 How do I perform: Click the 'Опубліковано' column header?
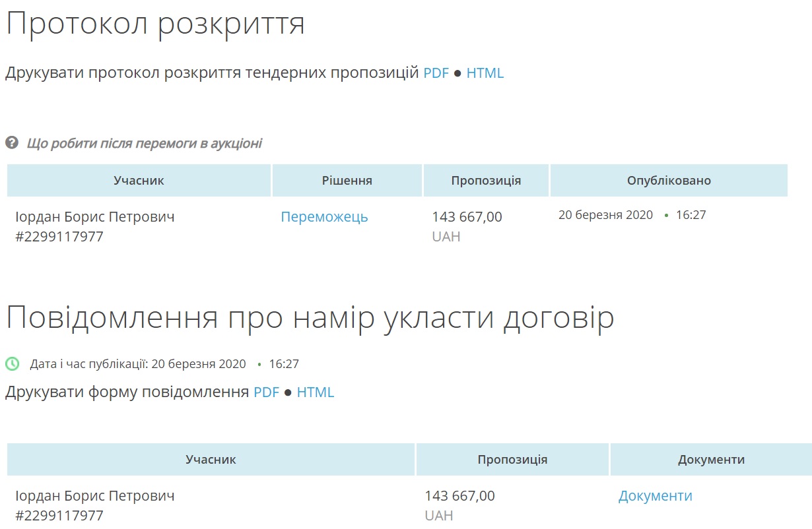(x=669, y=181)
